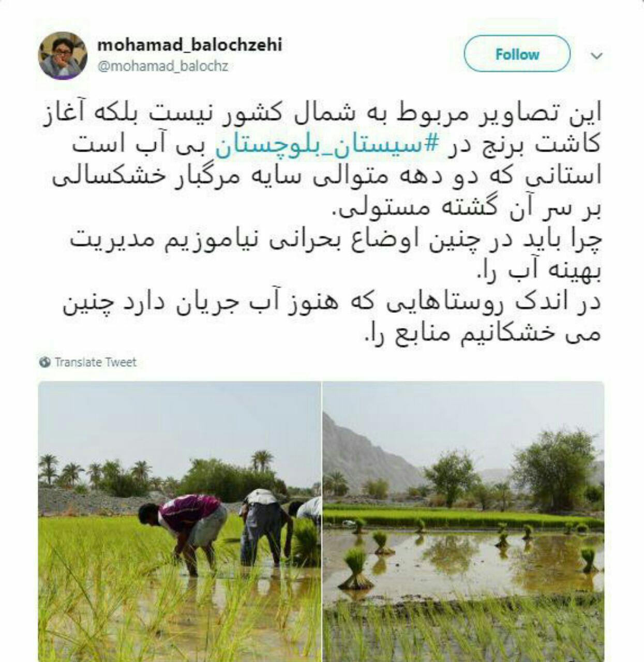644x662 pixels.
Task: Click the seedling bundle in the right photo's foreground
Action: click(356, 568)
